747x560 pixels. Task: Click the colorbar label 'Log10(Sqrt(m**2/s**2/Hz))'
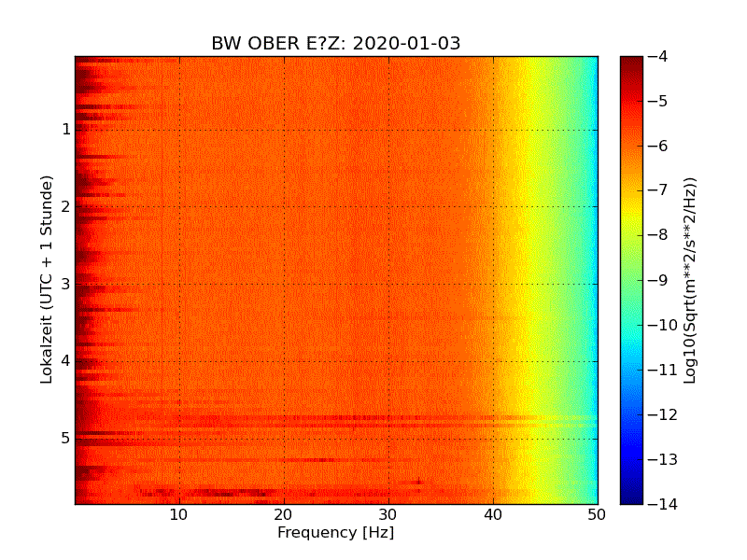pos(689,280)
